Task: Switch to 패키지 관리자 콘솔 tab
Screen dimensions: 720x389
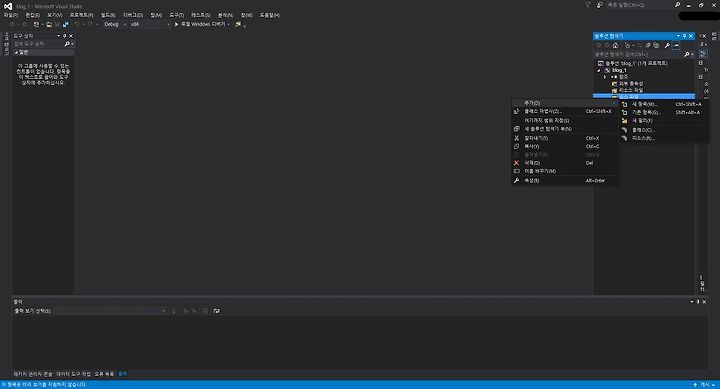Action: pos(33,374)
